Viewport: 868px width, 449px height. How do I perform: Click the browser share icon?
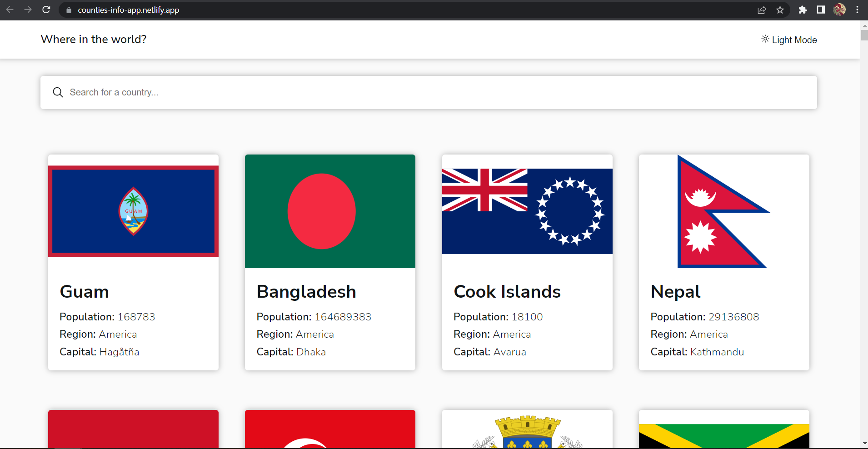pos(762,10)
